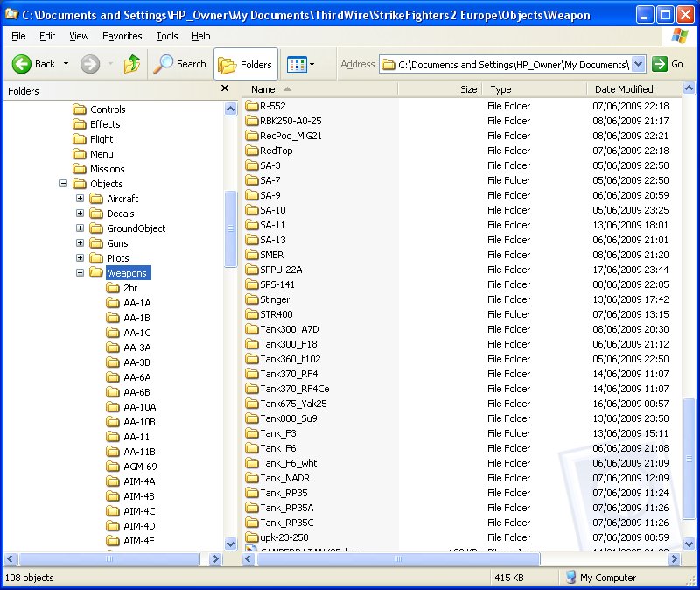This screenshot has height=590, width=700.
Task: Expand the Pilots tree node
Action: (80, 257)
